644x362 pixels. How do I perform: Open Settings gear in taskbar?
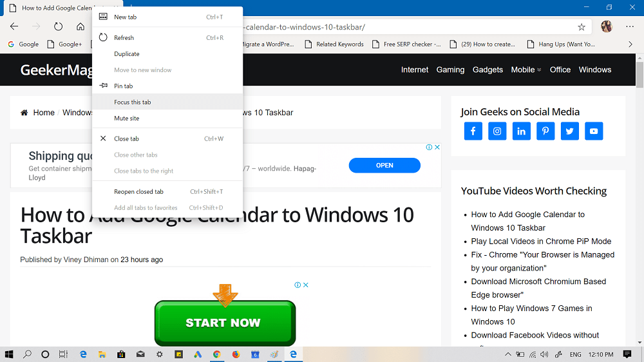pos(159,354)
